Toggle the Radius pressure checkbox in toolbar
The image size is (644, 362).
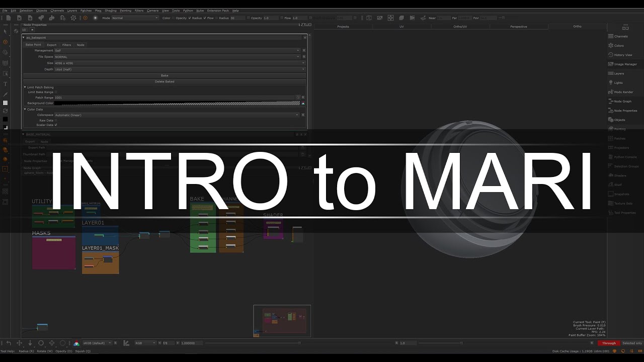tap(204, 18)
